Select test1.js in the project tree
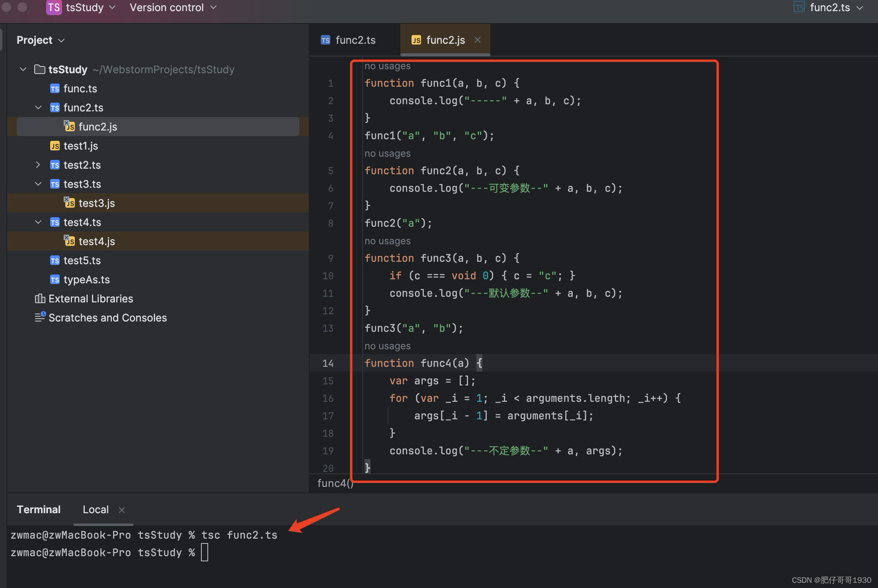The width and height of the screenshot is (878, 588). 80,146
